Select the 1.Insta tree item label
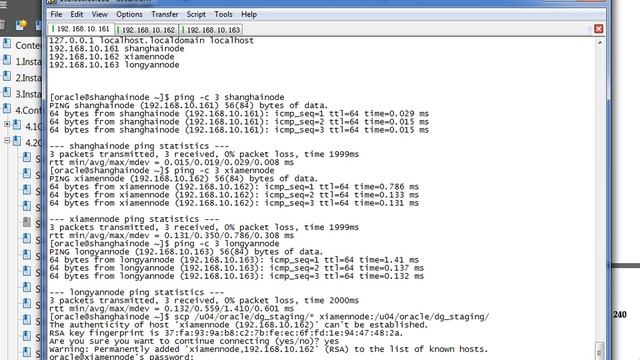 28,62
